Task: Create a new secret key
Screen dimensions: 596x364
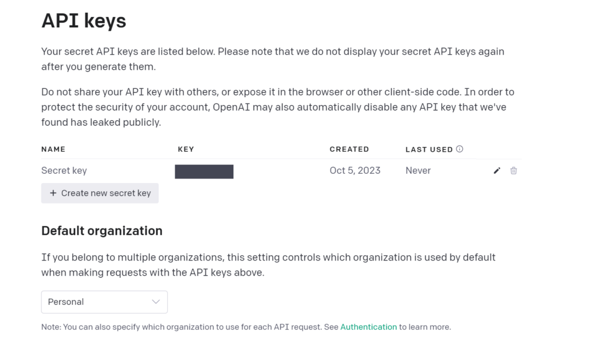Action: 100,193
